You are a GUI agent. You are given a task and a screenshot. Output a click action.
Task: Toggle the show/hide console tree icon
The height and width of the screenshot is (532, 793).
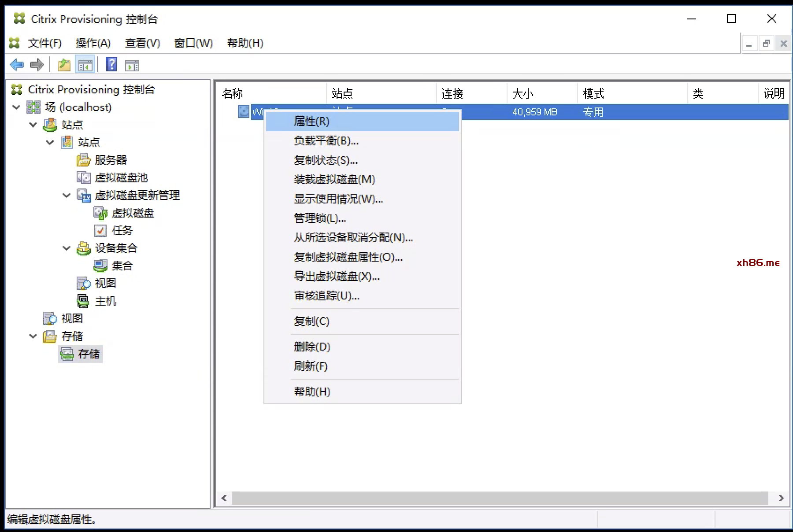[85, 65]
